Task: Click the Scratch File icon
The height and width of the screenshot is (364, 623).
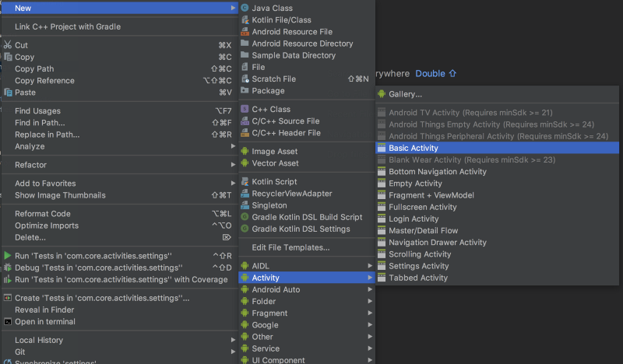Action: click(245, 79)
